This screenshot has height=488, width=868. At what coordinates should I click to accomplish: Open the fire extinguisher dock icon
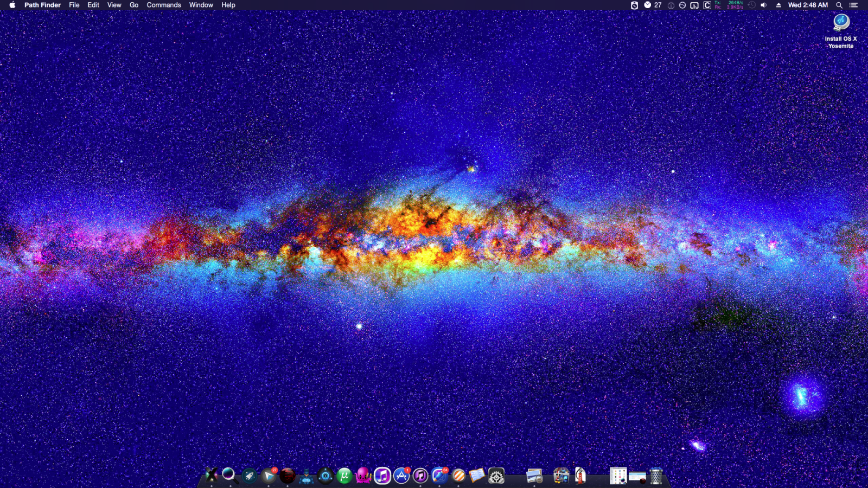[580, 476]
